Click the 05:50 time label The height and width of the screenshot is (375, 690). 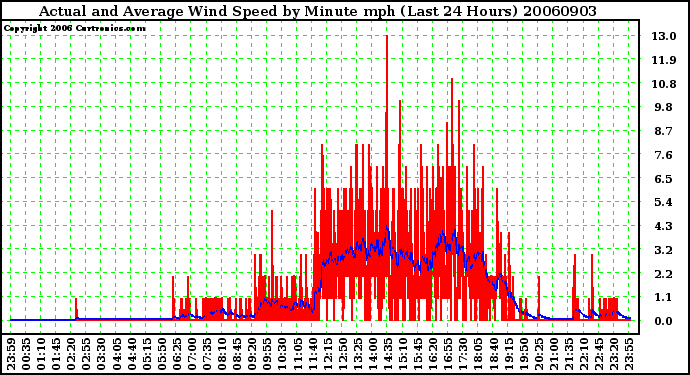pyautogui.click(x=162, y=354)
